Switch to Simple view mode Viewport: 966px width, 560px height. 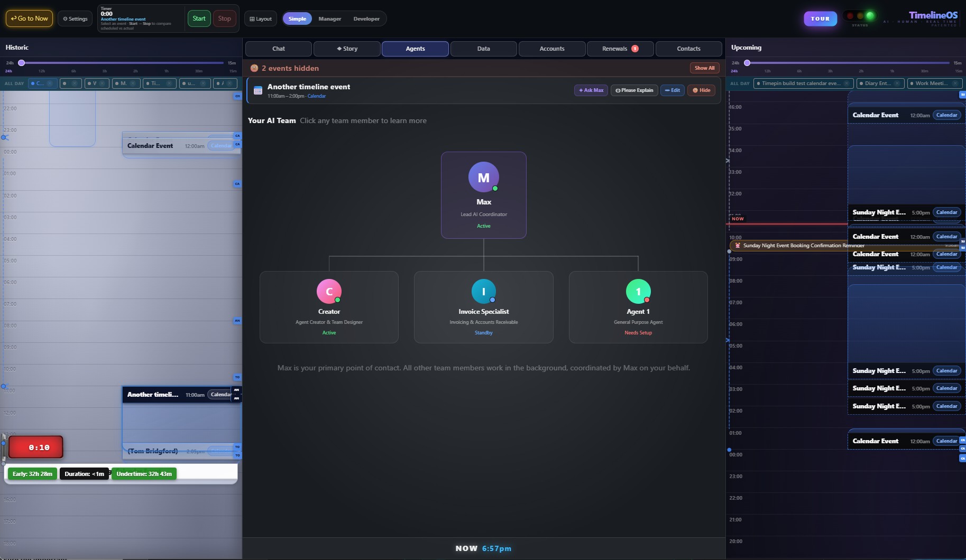[297, 19]
